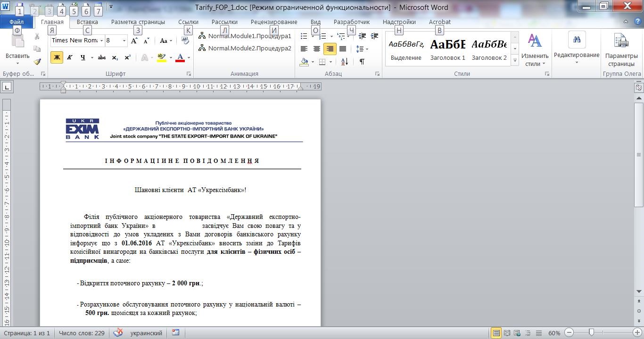Select the Format Painter brush
Viewport: 644px width, 339px height.
tap(37, 61)
